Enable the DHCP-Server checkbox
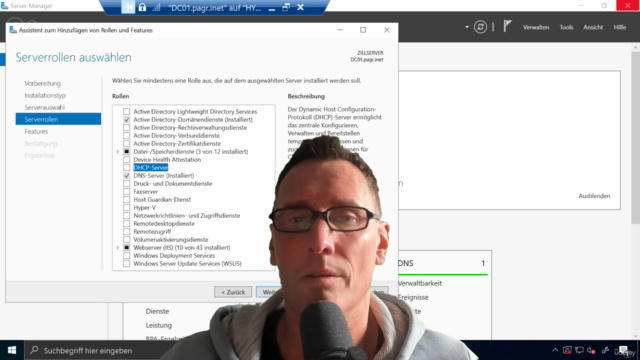Viewport: 640px width, 360px height. pyautogui.click(x=127, y=167)
